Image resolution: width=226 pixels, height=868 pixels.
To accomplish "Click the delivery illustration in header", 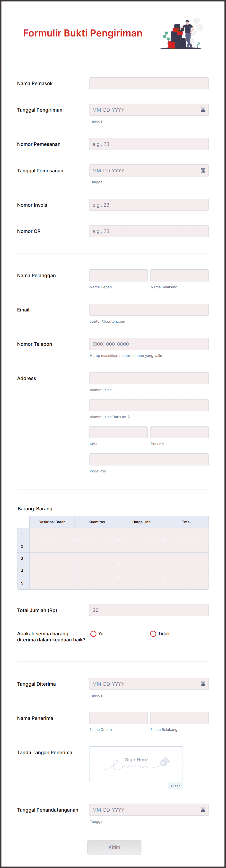I will tap(182, 33).
